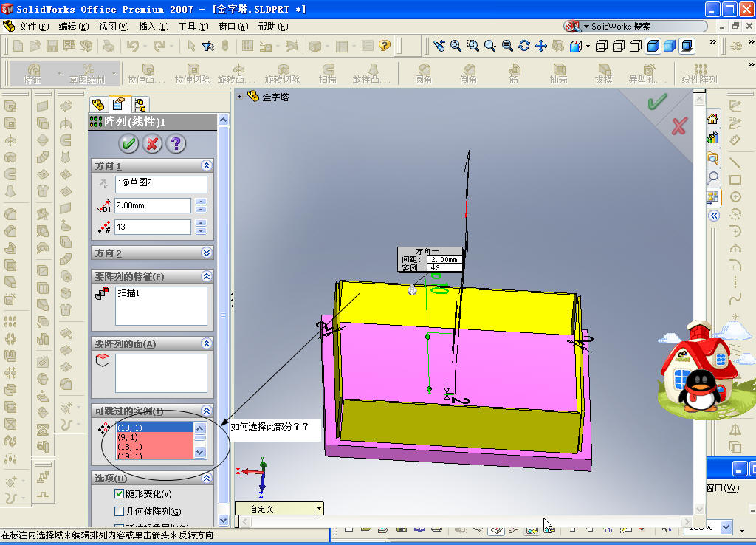Viewport: 756px width, 545px height.
Task: Select 扫描1 in features to pattern list
Action: coord(128,292)
